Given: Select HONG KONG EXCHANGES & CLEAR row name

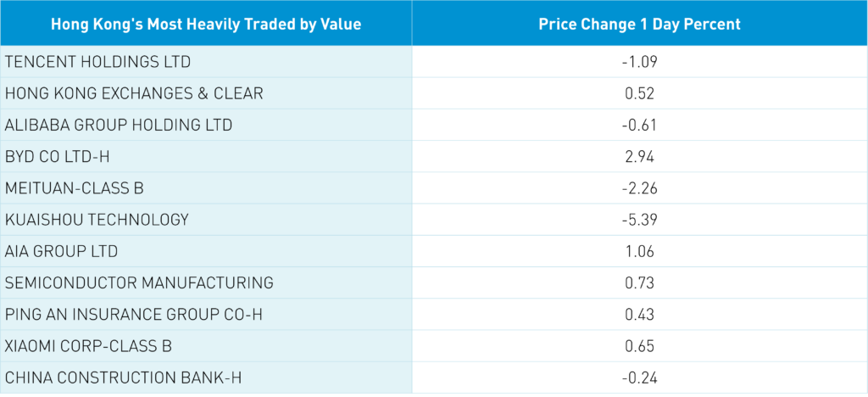Looking at the screenshot, I should (134, 93).
